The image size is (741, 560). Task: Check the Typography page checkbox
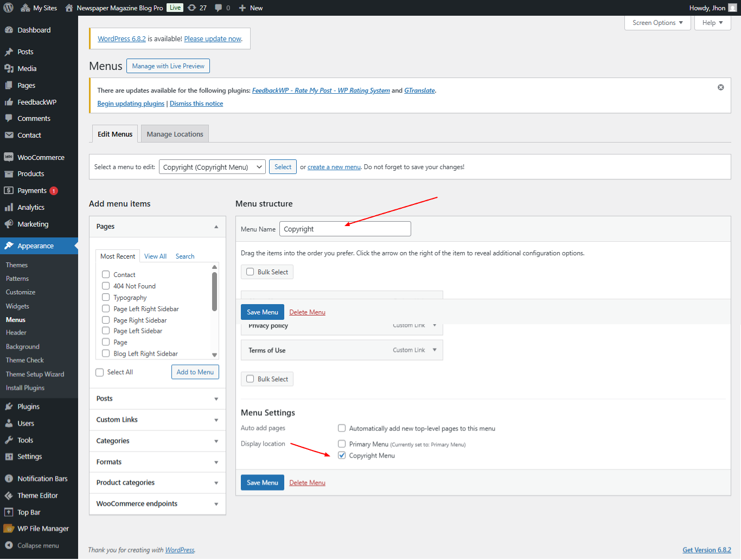[106, 297]
